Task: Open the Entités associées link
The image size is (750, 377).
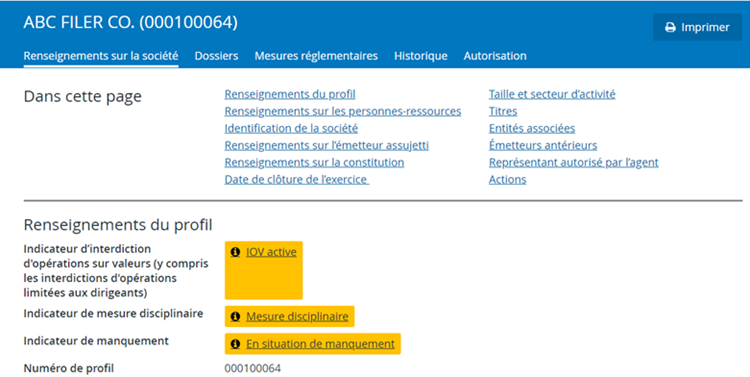Action: 532,128
